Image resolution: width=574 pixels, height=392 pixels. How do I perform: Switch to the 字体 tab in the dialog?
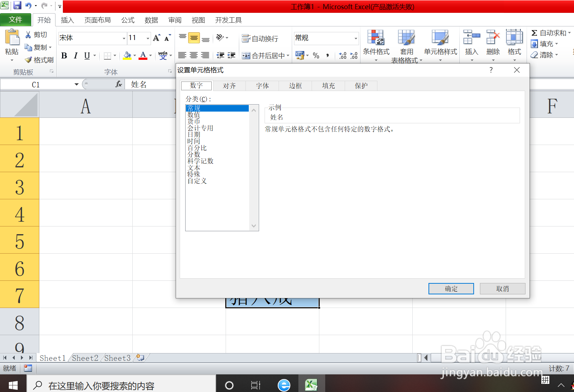(x=262, y=86)
